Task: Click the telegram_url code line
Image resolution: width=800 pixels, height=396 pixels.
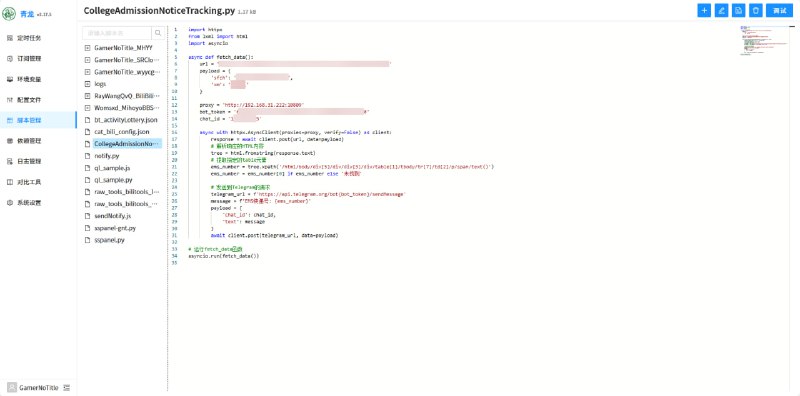Action: point(308,194)
